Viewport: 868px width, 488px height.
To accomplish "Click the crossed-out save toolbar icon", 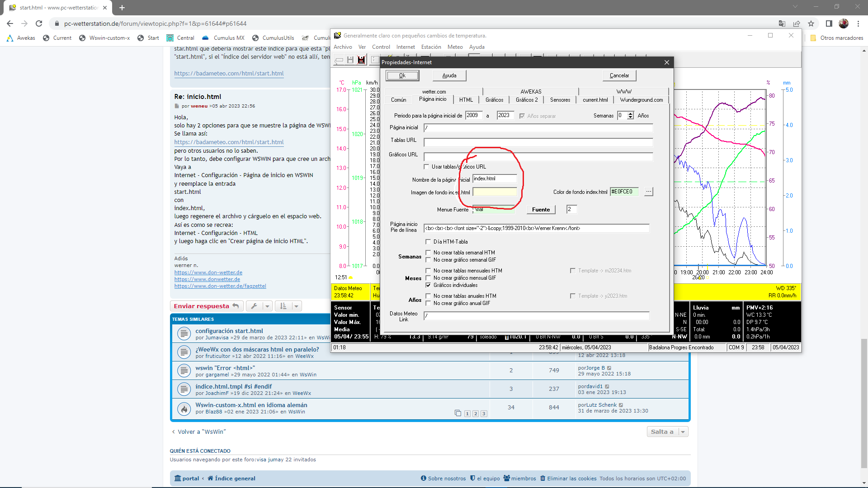I will pos(361,60).
